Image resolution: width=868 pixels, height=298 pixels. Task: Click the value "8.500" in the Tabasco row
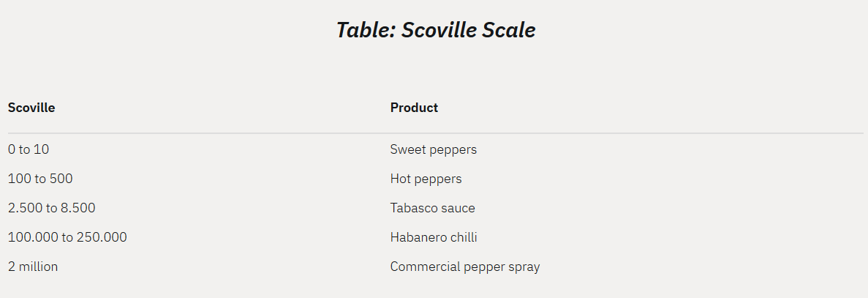pyautogui.click(x=78, y=208)
